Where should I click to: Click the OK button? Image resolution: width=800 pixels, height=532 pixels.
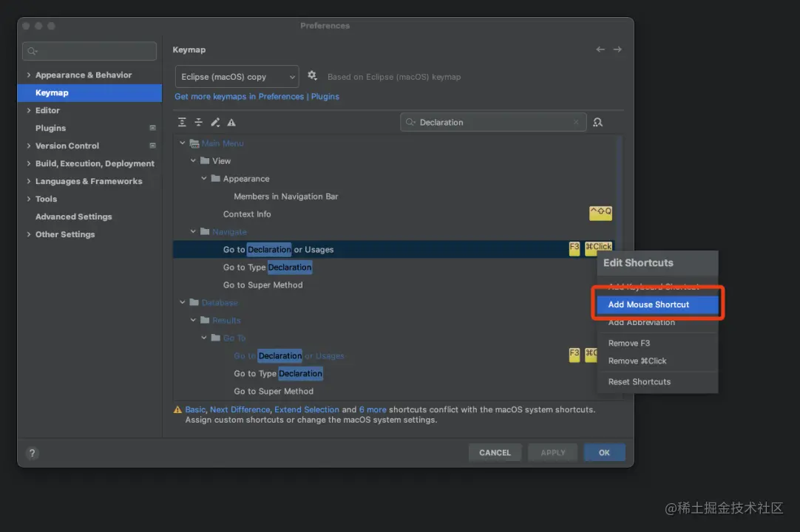[x=605, y=452]
